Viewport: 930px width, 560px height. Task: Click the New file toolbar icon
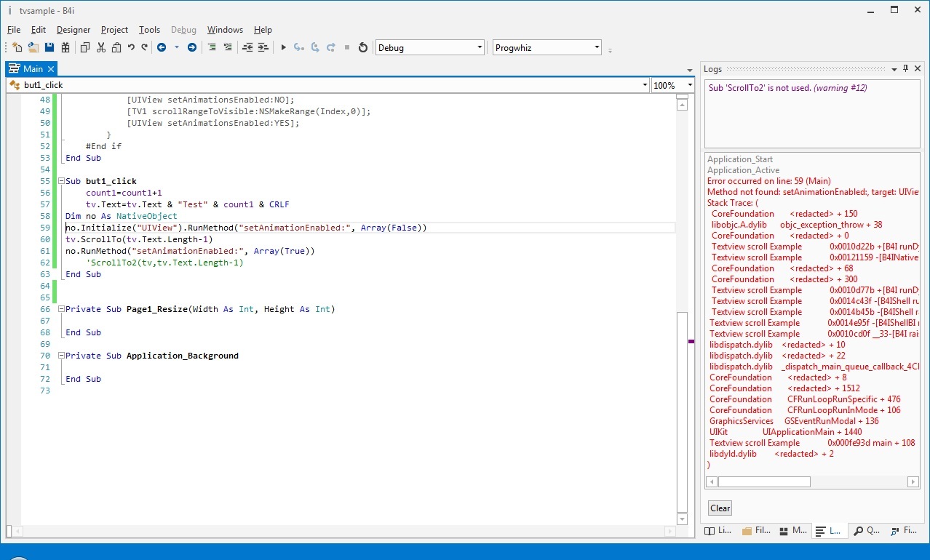click(16, 48)
